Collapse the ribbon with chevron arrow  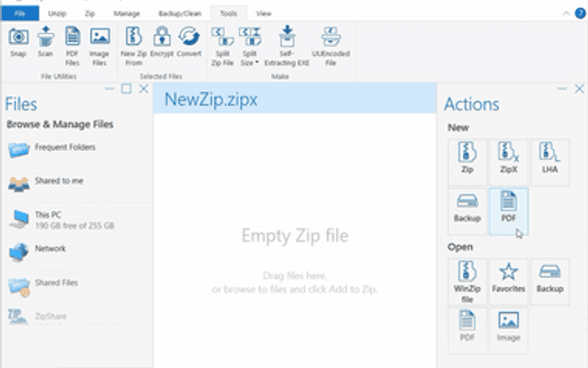tap(566, 14)
